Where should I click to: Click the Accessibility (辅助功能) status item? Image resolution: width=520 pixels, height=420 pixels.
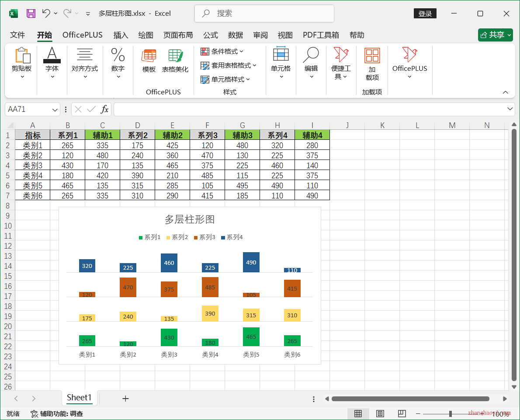click(x=57, y=414)
